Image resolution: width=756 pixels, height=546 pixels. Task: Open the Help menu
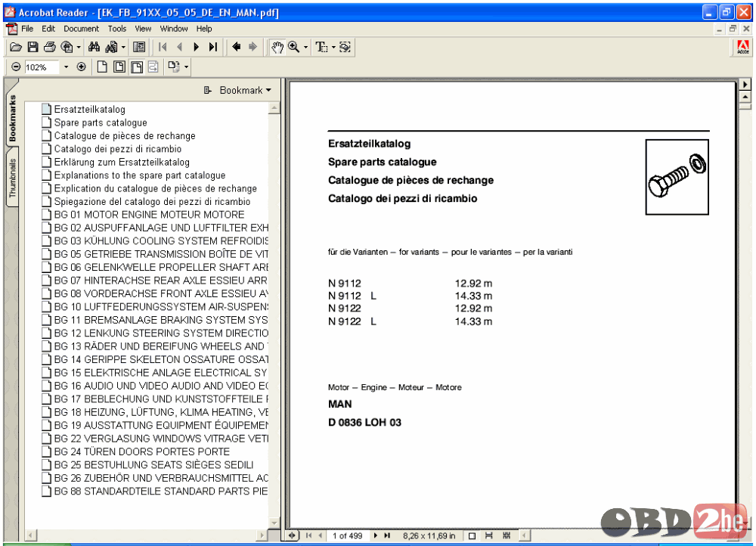click(204, 29)
